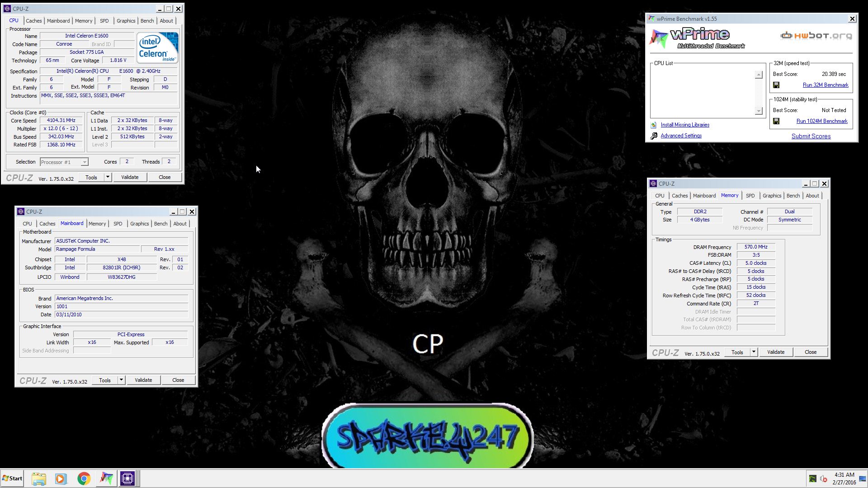
Task: Switch to the Caches tab in the CPU window
Action: [33, 21]
